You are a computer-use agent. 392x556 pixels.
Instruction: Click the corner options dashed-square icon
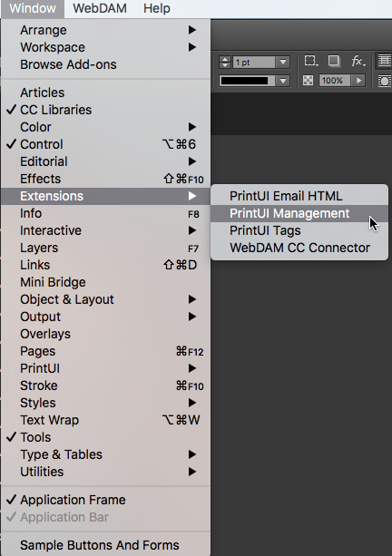pyautogui.click(x=311, y=61)
